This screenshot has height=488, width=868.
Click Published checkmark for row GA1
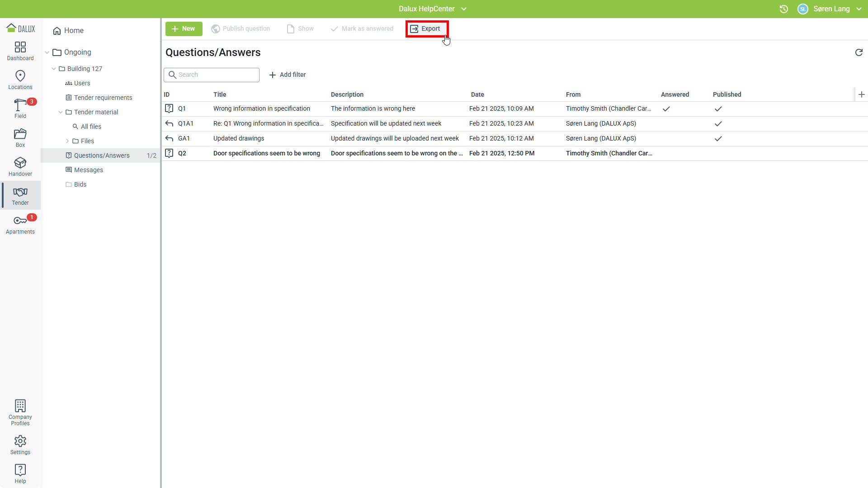[x=718, y=139]
